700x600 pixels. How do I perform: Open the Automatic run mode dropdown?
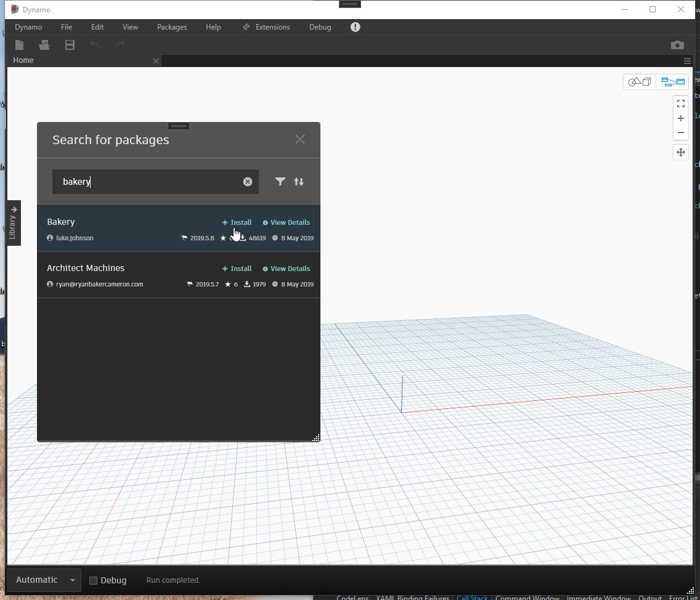click(72, 580)
